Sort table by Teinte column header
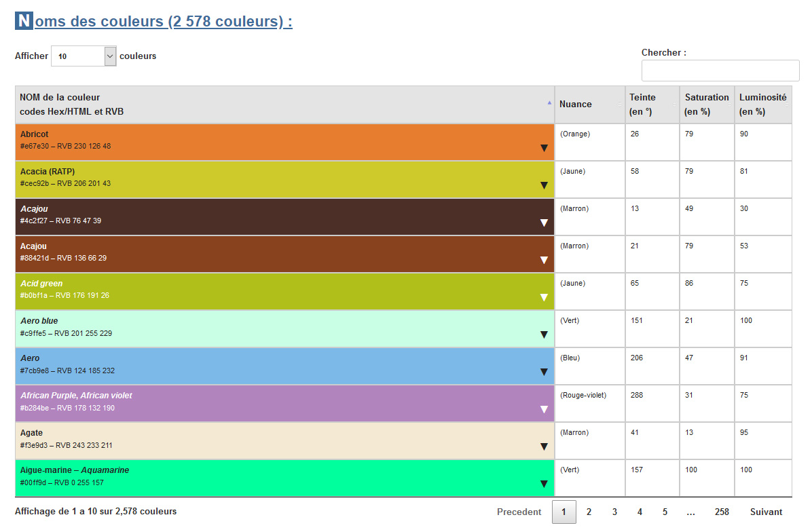The height and width of the screenshot is (532, 812). tap(652, 104)
